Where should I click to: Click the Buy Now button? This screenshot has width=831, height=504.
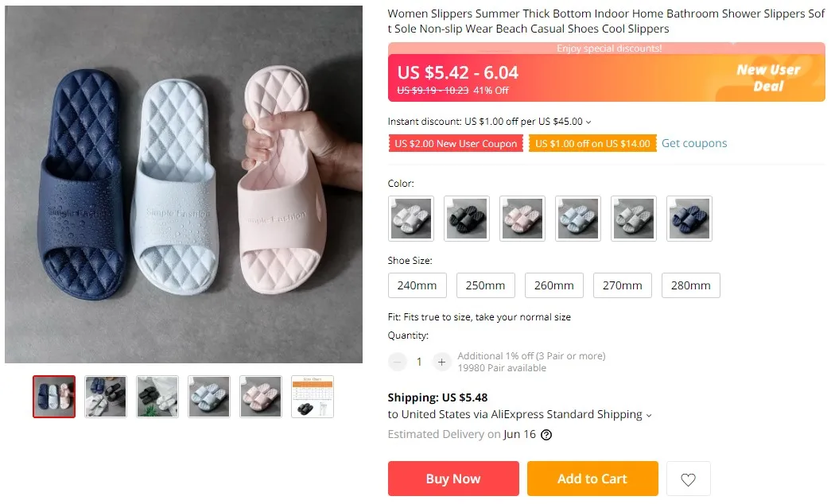pos(453,479)
